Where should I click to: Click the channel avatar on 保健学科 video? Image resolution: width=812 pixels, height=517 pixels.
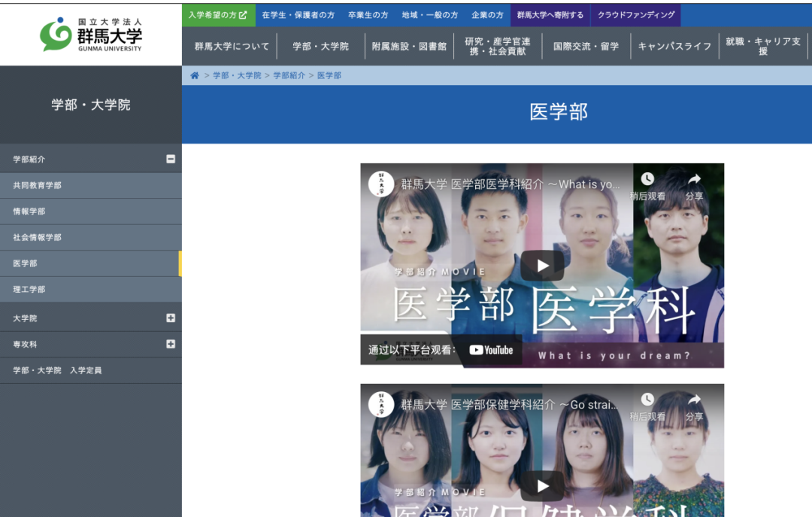[381, 404]
